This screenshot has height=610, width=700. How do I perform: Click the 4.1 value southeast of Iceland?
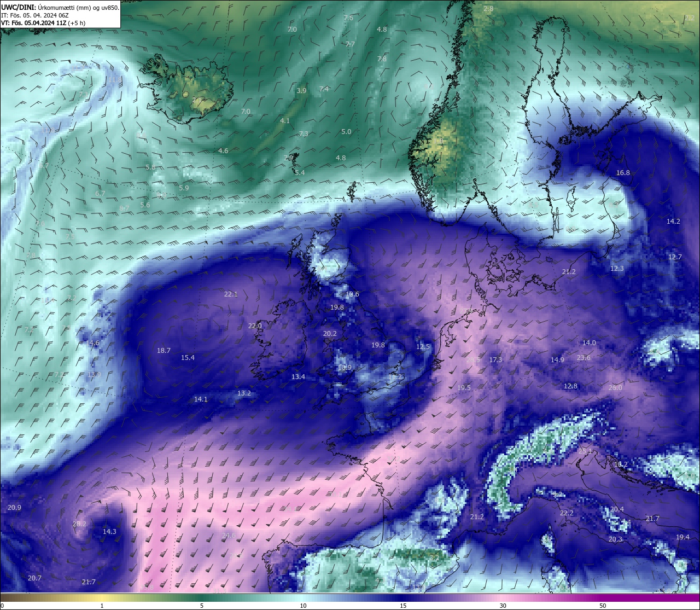click(285, 121)
